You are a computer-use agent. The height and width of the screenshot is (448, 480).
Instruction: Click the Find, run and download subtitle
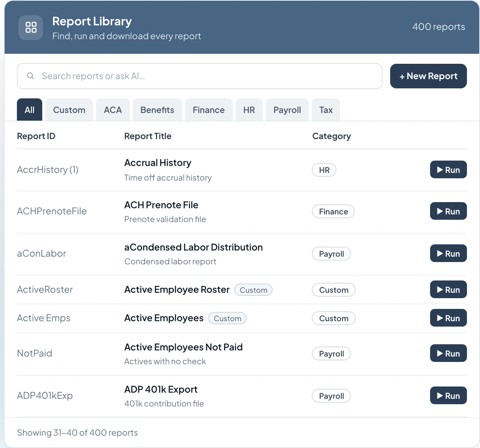coord(127,36)
